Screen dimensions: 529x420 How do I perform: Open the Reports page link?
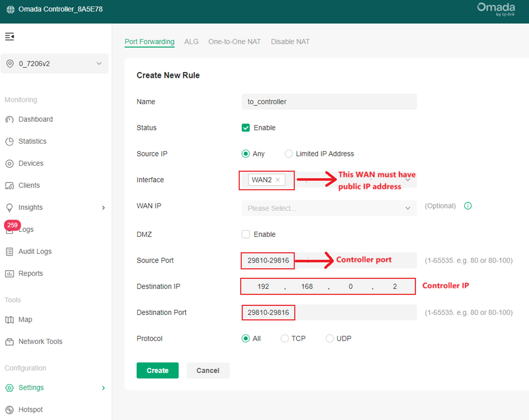31,274
